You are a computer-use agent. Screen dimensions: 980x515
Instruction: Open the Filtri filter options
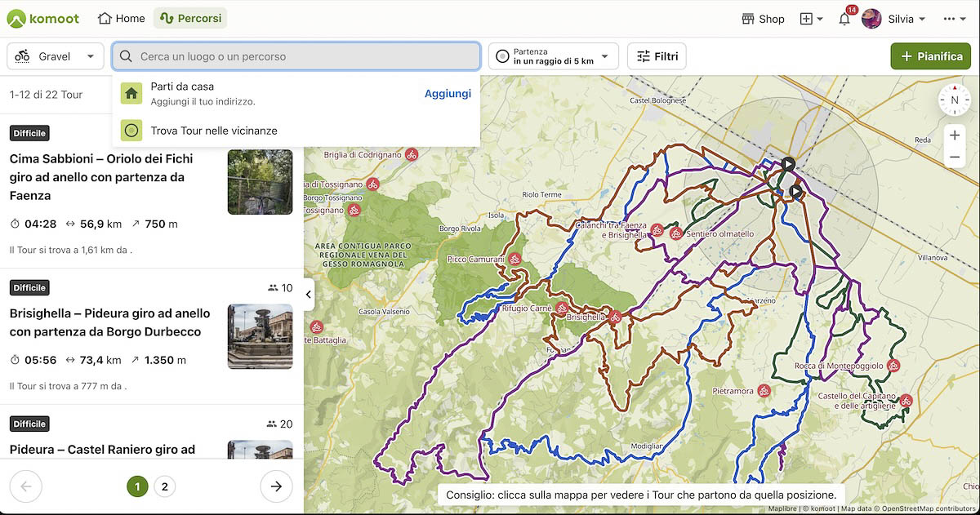657,56
